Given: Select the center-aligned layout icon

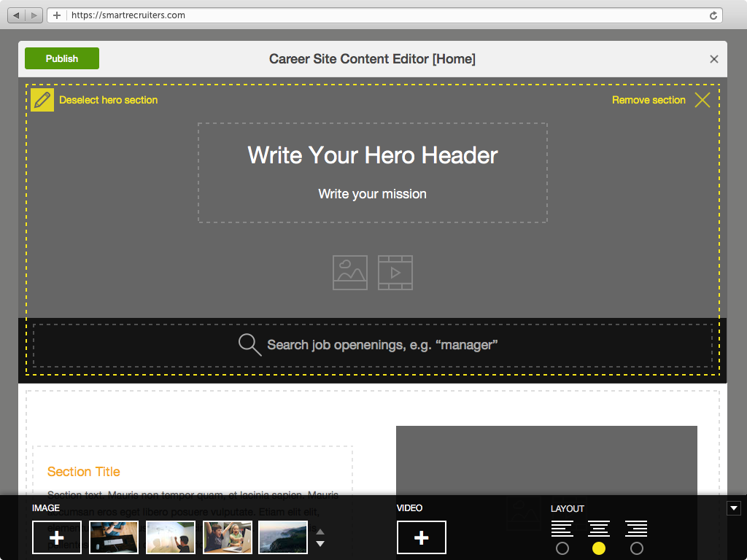Looking at the screenshot, I should 599,529.
